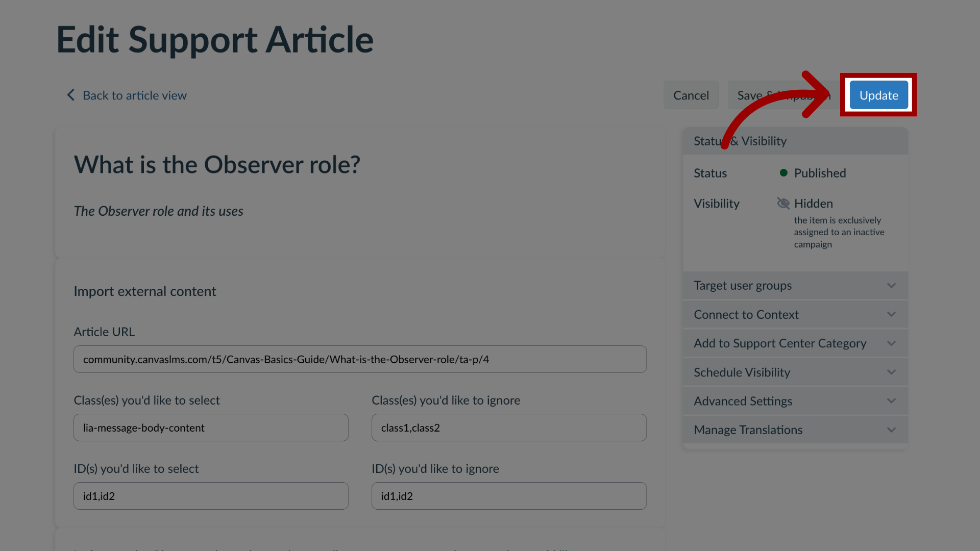Click chevron beside Advanced Settings
This screenshot has height=551, width=980.
pyautogui.click(x=891, y=401)
